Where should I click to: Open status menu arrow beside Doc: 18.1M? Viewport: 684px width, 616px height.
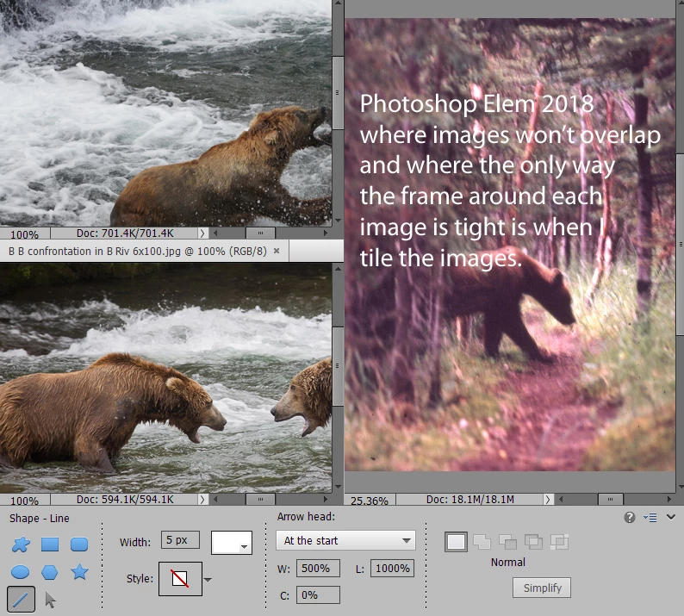click(x=548, y=500)
